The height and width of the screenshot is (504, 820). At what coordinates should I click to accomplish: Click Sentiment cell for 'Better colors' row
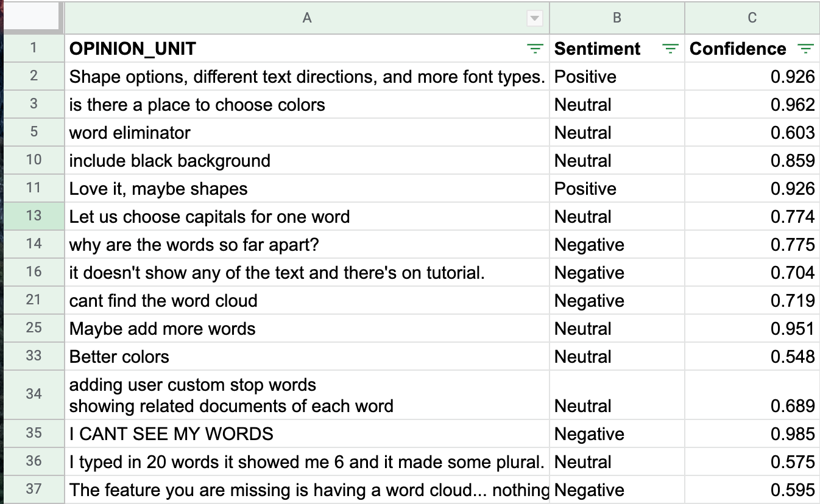click(617, 357)
